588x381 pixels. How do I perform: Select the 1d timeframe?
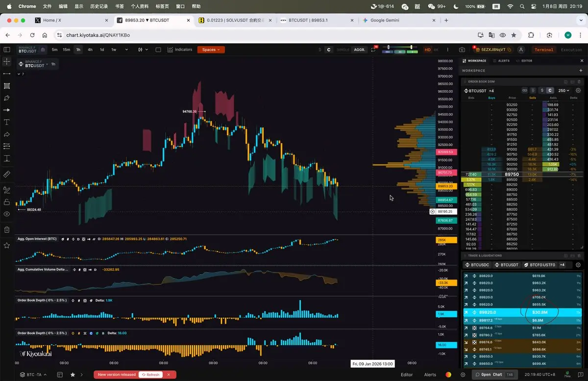pyautogui.click(x=102, y=50)
